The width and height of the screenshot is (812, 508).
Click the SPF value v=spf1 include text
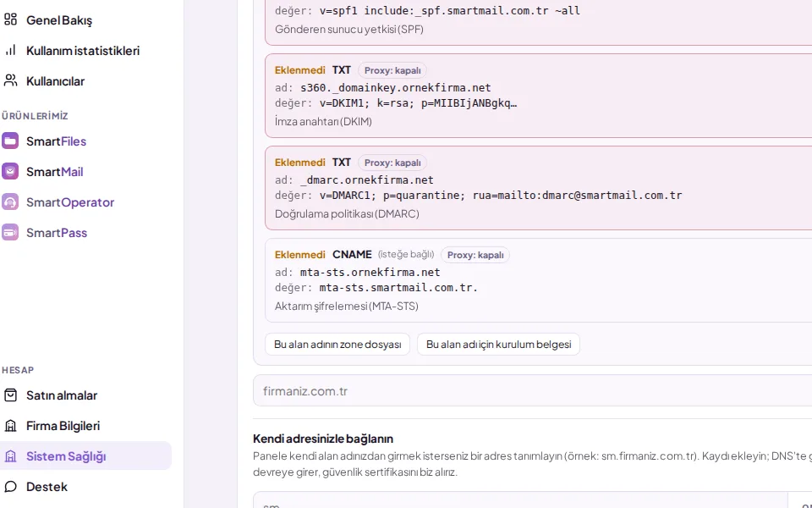click(449, 10)
